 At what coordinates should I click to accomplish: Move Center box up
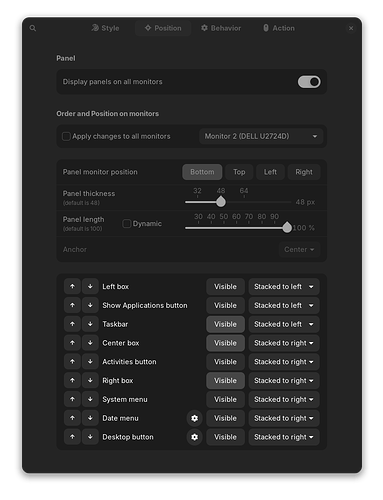72,343
